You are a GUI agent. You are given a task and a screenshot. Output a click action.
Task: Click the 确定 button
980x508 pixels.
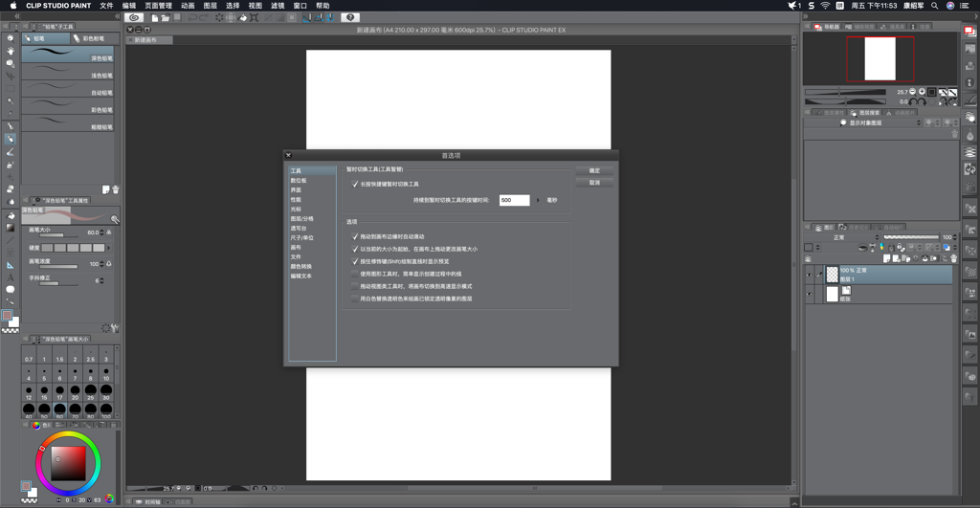(594, 170)
